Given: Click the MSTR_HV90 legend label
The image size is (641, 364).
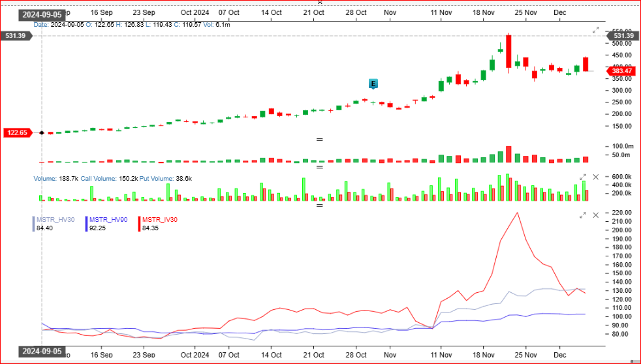Looking at the screenshot, I should (x=108, y=220).
